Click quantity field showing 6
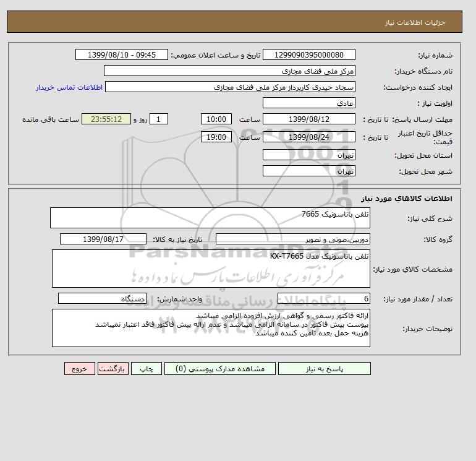 [x=323, y=298]
